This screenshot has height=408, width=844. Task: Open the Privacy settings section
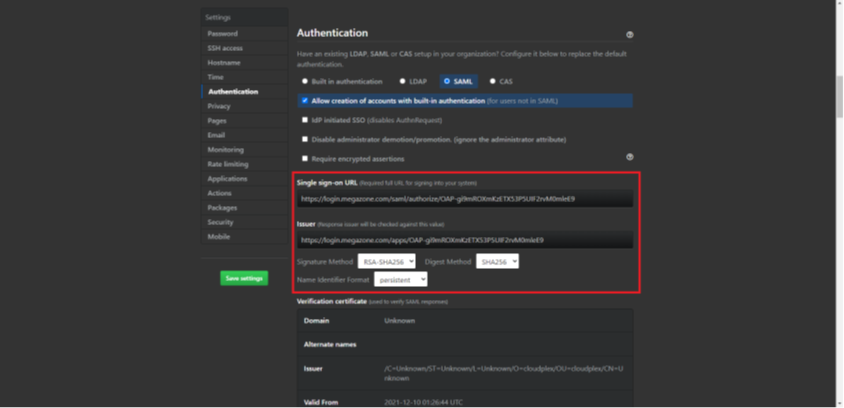click(x=219, y=106)
